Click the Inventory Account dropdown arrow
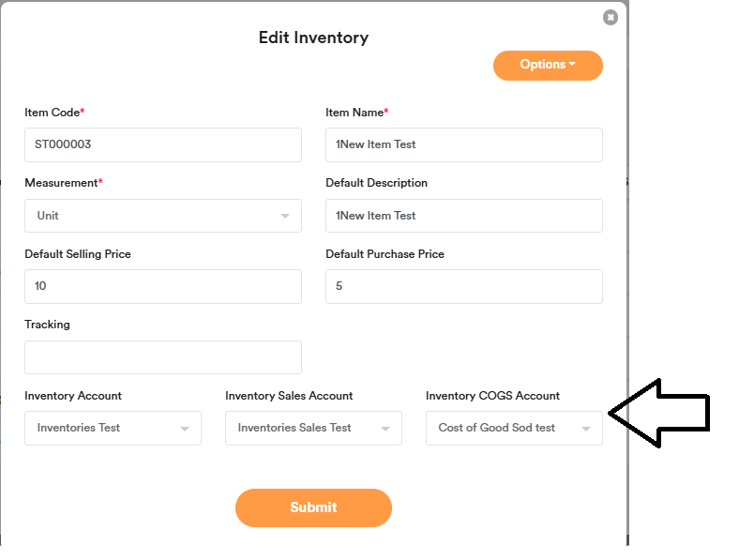The image size is (739, 560). coord(185,429)
